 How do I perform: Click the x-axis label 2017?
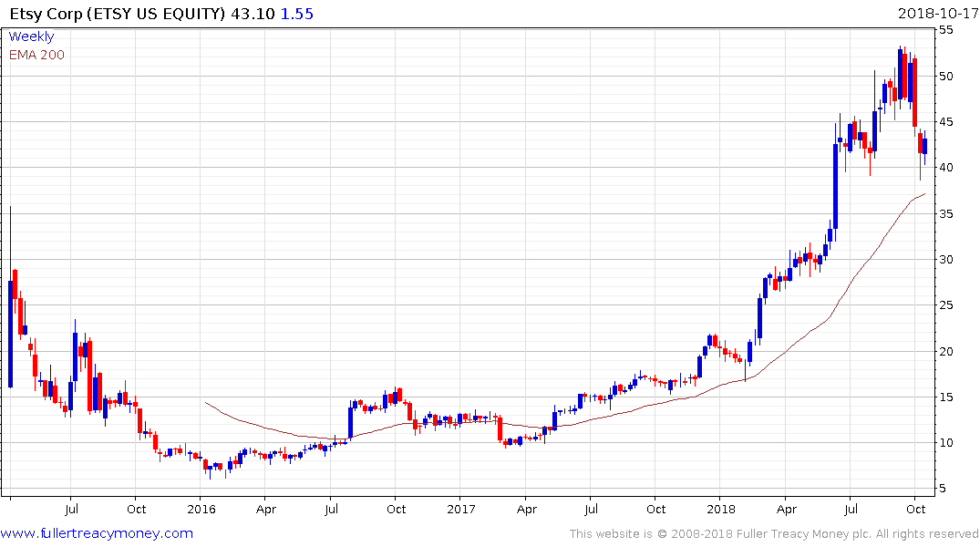(x=461, y=510)
